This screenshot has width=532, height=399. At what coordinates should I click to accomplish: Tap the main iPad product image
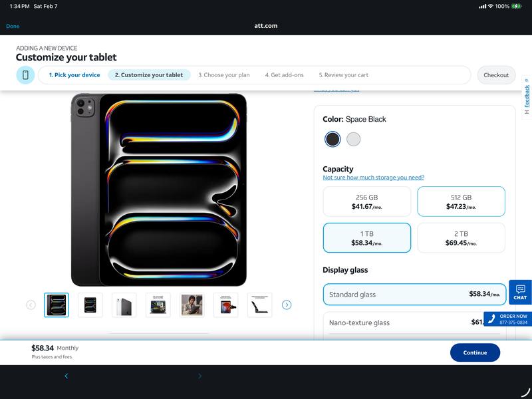point(159,190)
